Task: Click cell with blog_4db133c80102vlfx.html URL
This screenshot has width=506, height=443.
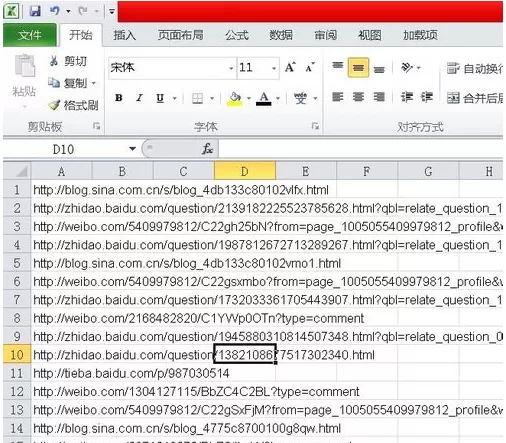Action: [181, 190]
